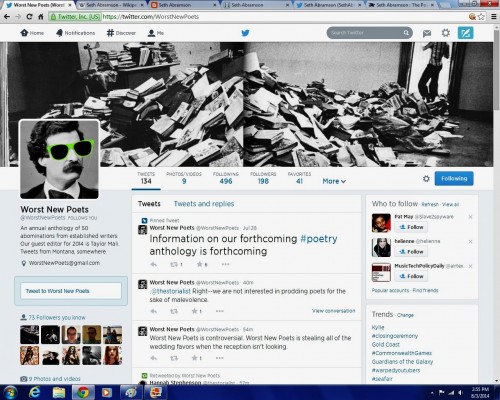The height and width of the screenshot is (400, 500).
Task: Reply to the pinned poetry anthology tweet
Action: tap(154, 264)
